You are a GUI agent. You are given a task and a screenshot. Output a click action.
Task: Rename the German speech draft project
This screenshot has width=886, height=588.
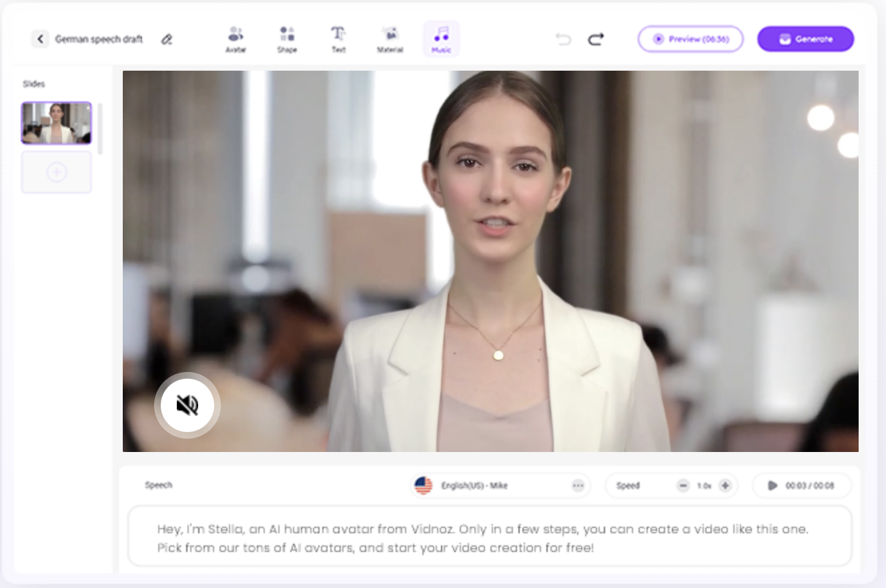click(167, 39)
